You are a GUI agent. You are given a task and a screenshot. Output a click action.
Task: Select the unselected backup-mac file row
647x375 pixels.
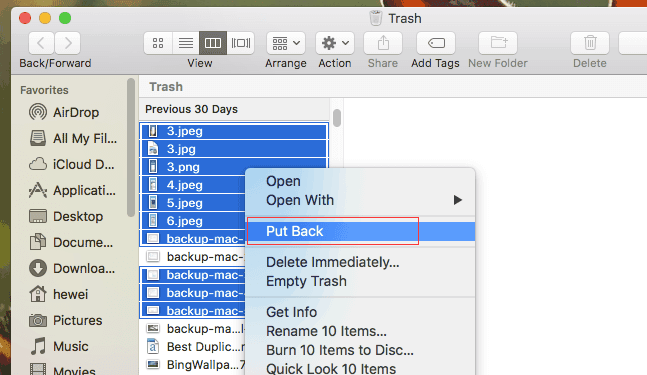194,257
